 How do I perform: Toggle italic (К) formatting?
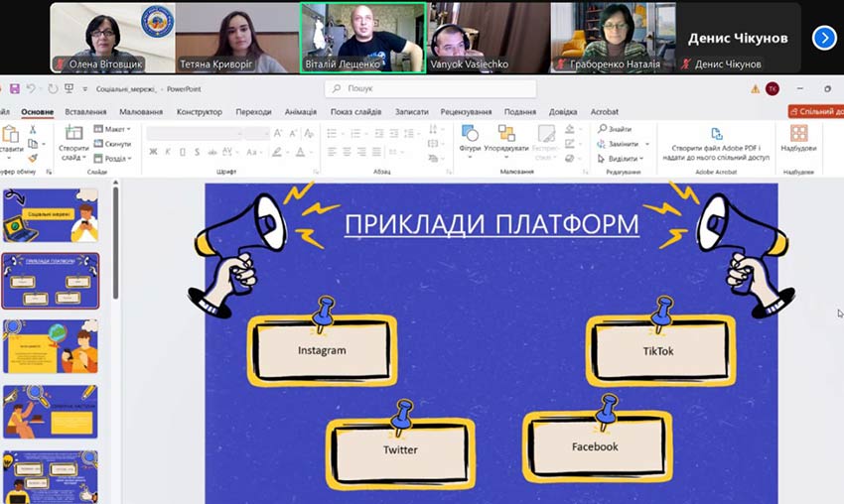[168, 152]
